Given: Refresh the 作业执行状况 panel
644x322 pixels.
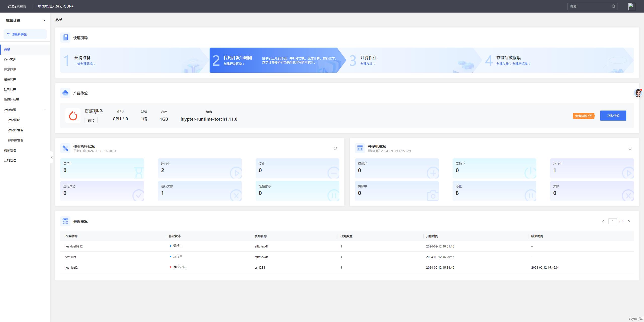Looking at the screenshot, I should 335,148.
